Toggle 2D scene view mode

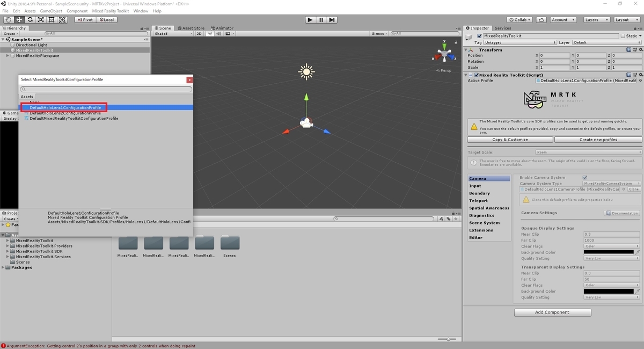[199, 34]
